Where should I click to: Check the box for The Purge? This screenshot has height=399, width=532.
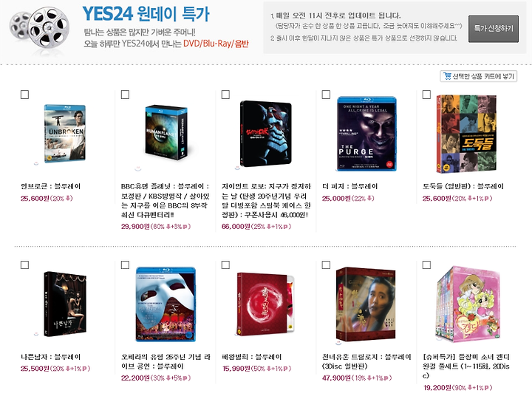(x=326, y=95)
